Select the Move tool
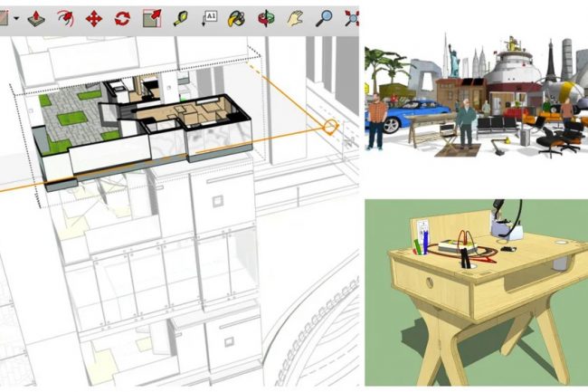This screenshot has width=588, height=392. pyautogui.click(x=93, y=17)
